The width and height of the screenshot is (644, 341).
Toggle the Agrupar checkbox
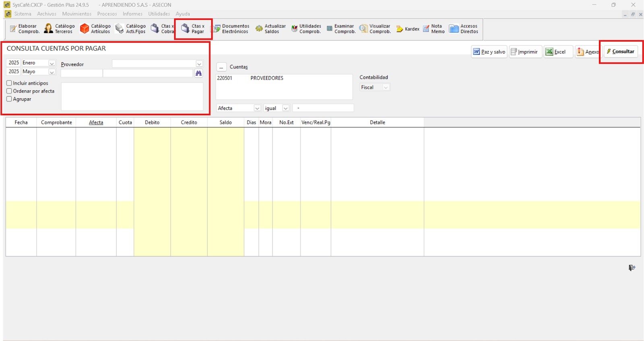[9, 99]
